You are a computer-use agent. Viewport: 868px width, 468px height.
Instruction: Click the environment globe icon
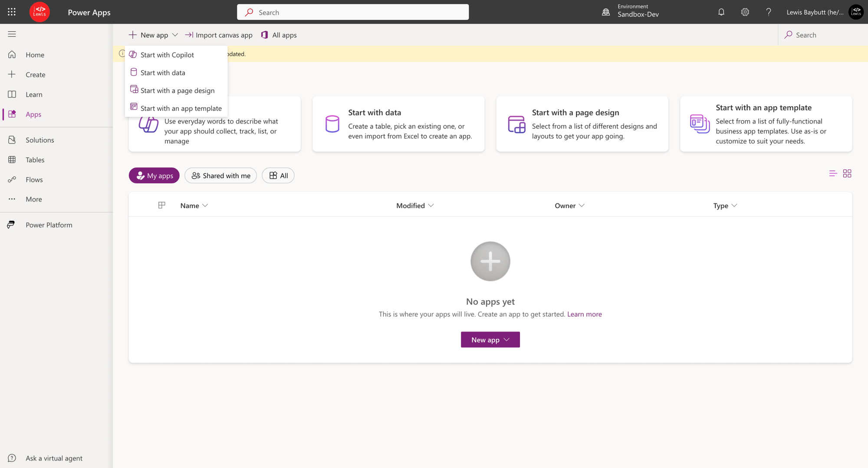pyautogui.click(x=606, y=12)
